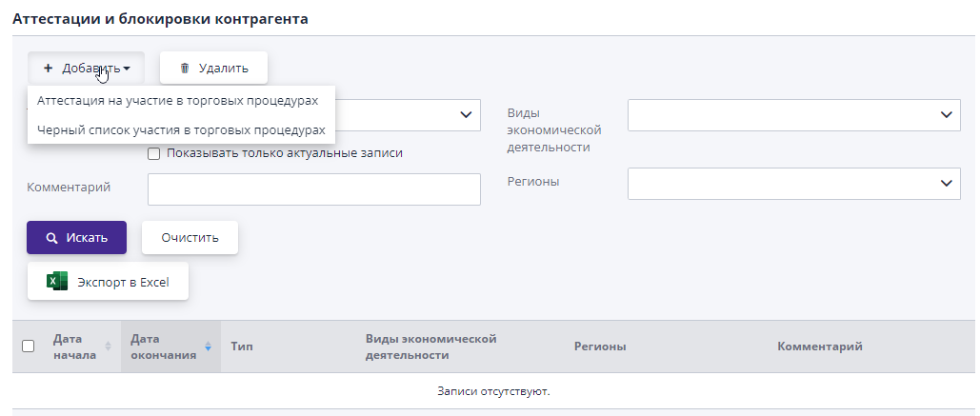The width and height of the screenshot is (980, 416).
Task: Click the Экспорт в Excel label
Action: click(123, 282)
